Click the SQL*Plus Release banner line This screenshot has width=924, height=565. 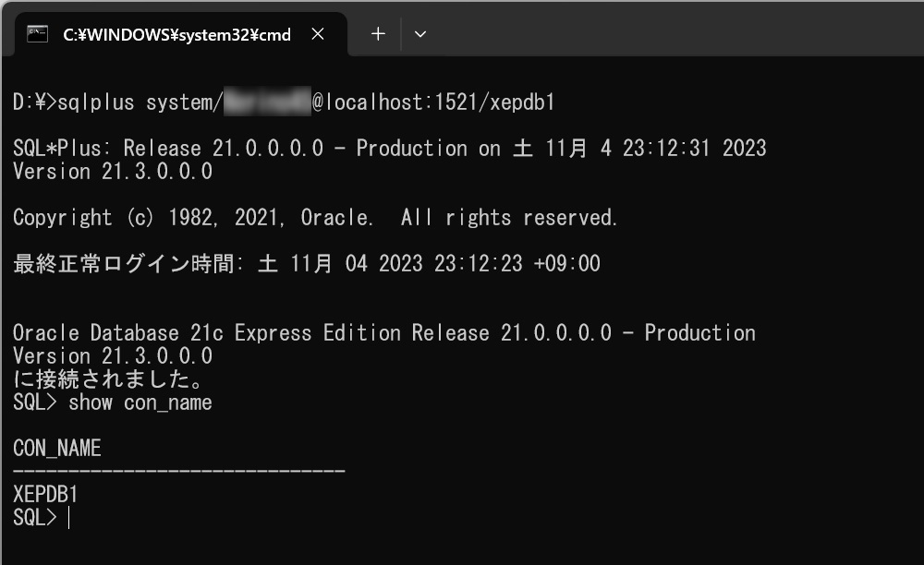pyautogui.click(x=388, y=148)
